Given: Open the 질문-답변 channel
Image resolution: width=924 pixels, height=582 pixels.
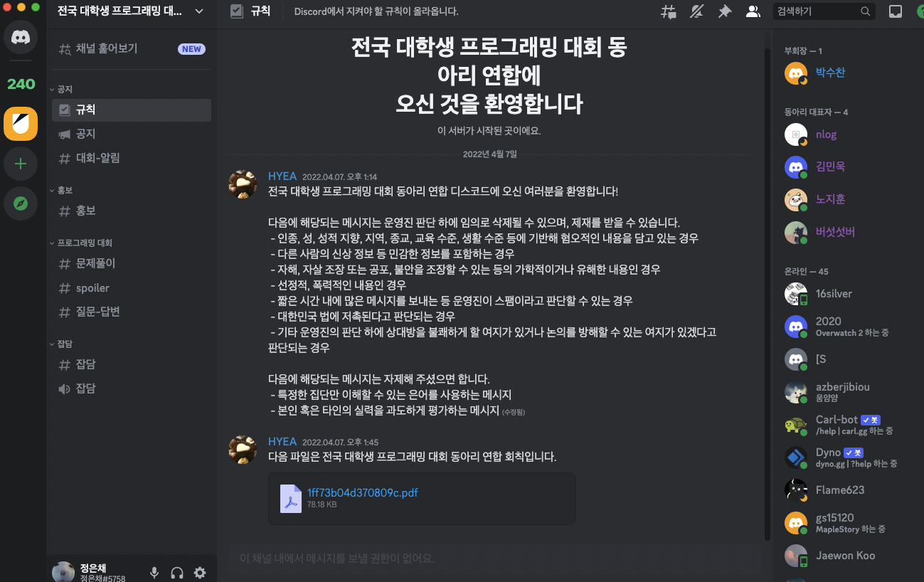Looking at the screenshot, I should 132,312.
